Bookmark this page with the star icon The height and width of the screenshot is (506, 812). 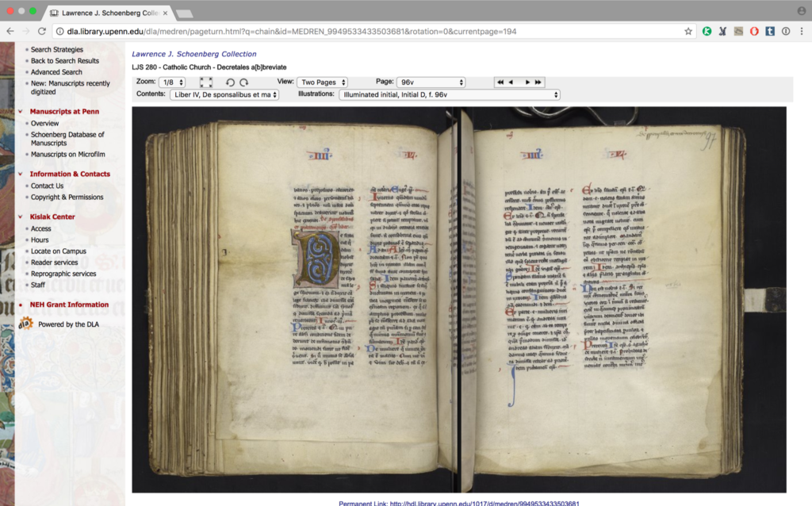[688, 32]
